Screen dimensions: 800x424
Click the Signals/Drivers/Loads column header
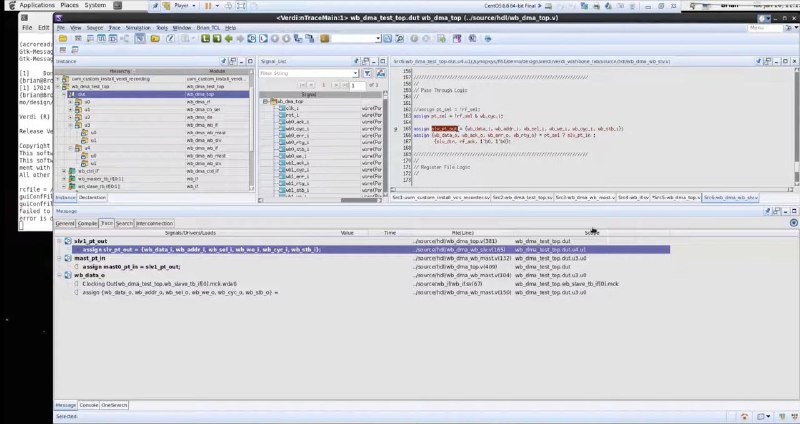[x=190, y=233]
